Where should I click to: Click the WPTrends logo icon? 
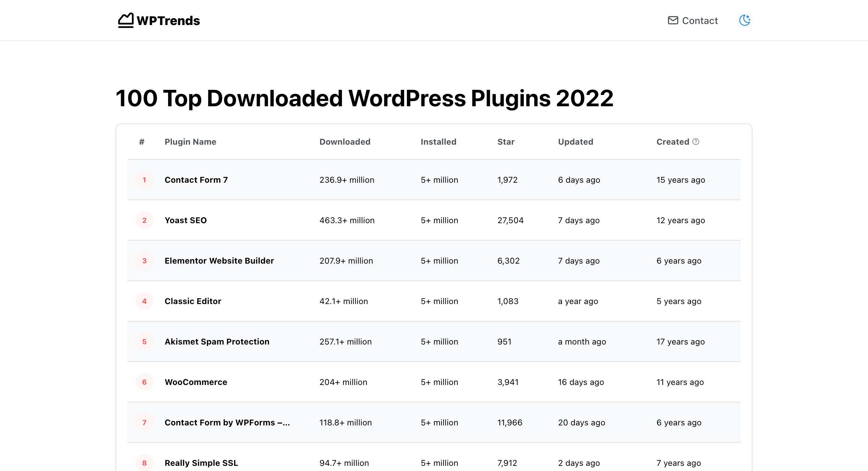point(126,20)
